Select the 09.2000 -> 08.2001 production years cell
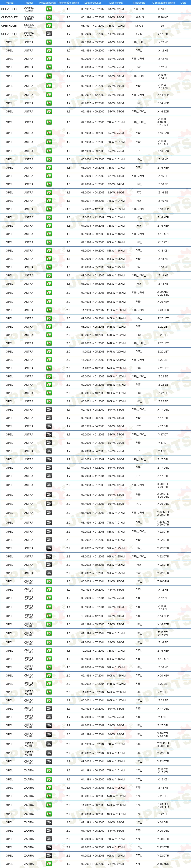This screenshot has height=868, width=191. [x=93, y=318]
